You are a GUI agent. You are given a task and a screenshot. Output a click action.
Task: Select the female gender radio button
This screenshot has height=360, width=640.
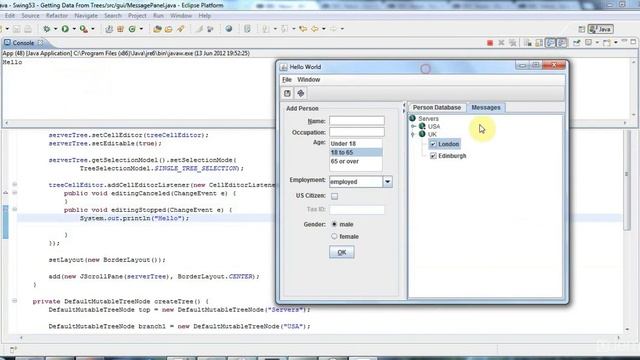point(334,236)
